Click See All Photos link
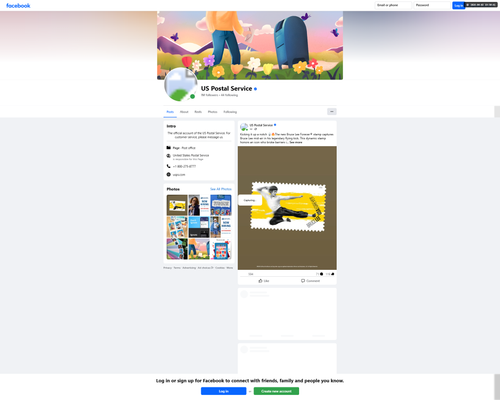This screenshot has width=500, height=400. click(221, 189)
